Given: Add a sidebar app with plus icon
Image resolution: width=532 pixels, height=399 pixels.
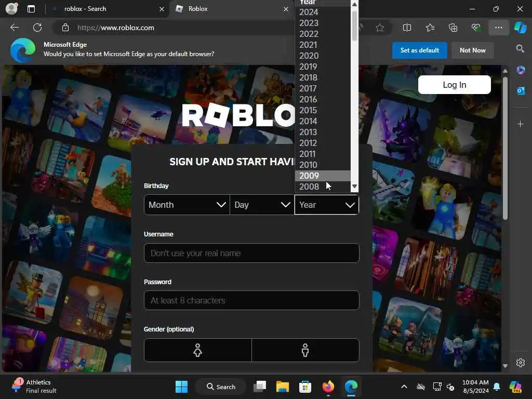Looking at the screenshot, I should (x=520, y=124).
